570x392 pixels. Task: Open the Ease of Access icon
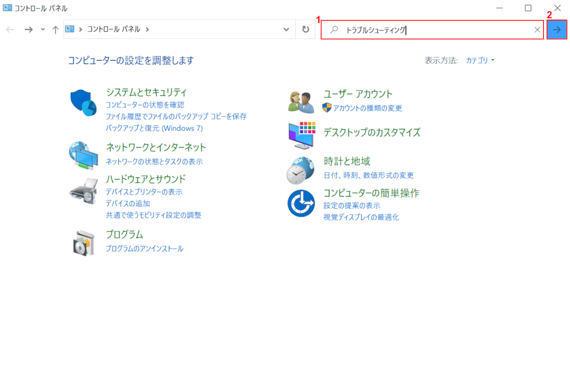tap(301, 203)
